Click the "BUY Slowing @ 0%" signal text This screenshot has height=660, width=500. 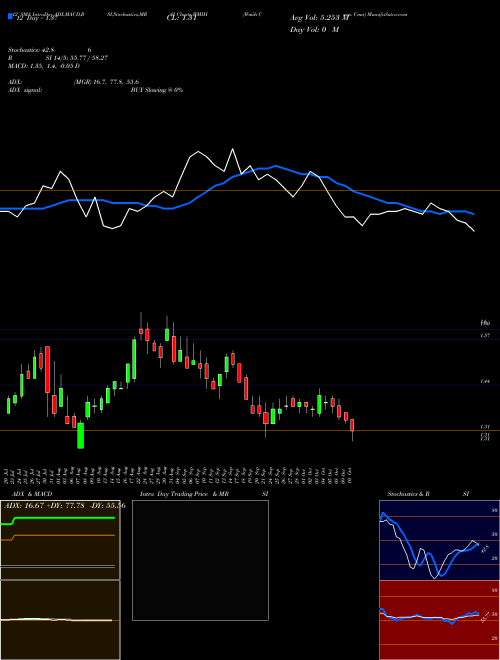(157, 90)
